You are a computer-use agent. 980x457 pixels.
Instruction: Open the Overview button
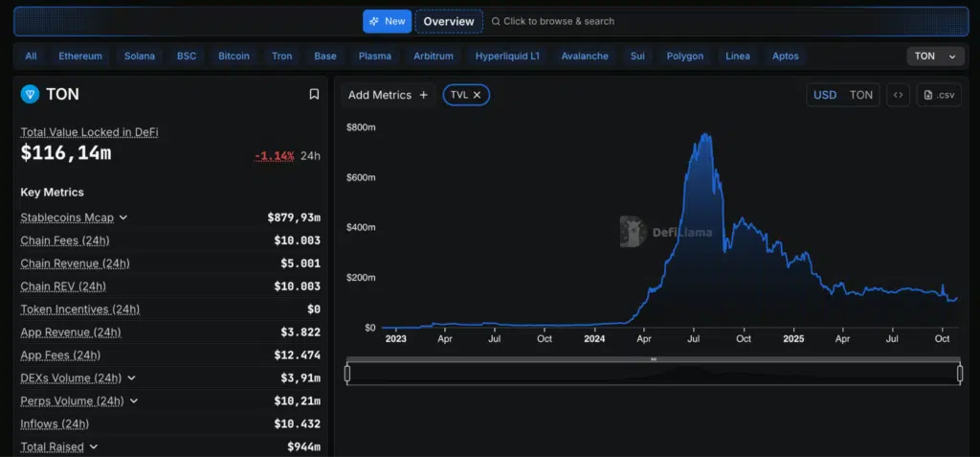click(449, 21)
